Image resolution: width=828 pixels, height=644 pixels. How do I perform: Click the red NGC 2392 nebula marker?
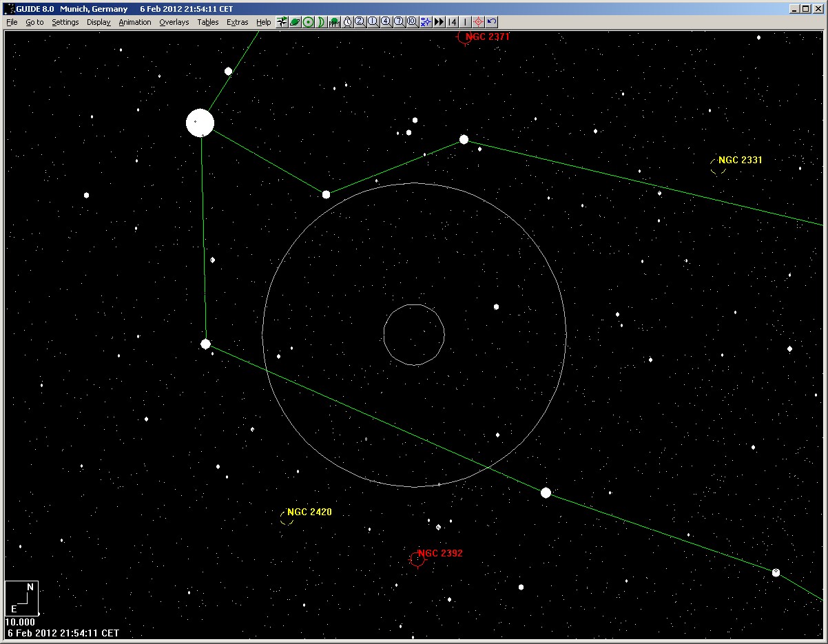417,559
